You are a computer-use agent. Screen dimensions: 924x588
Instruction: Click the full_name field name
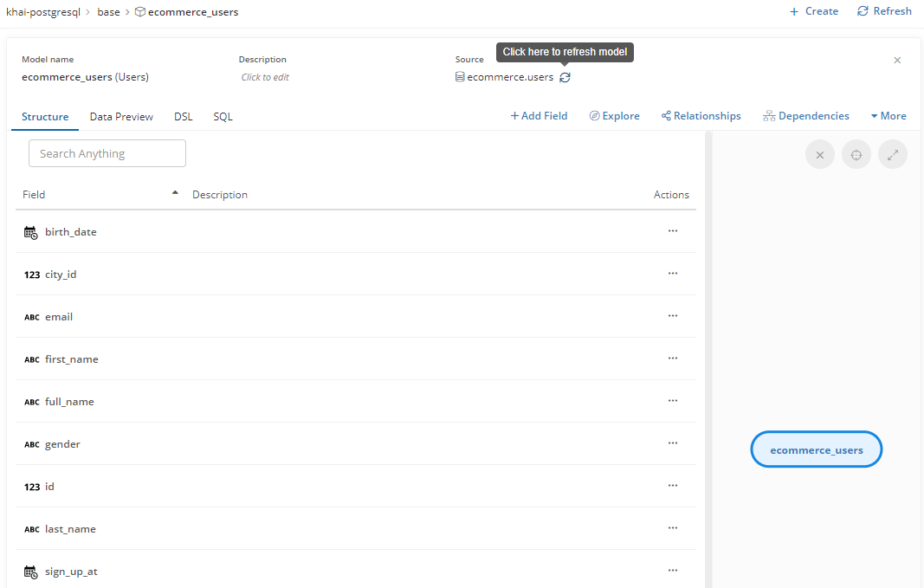[69, 402]
